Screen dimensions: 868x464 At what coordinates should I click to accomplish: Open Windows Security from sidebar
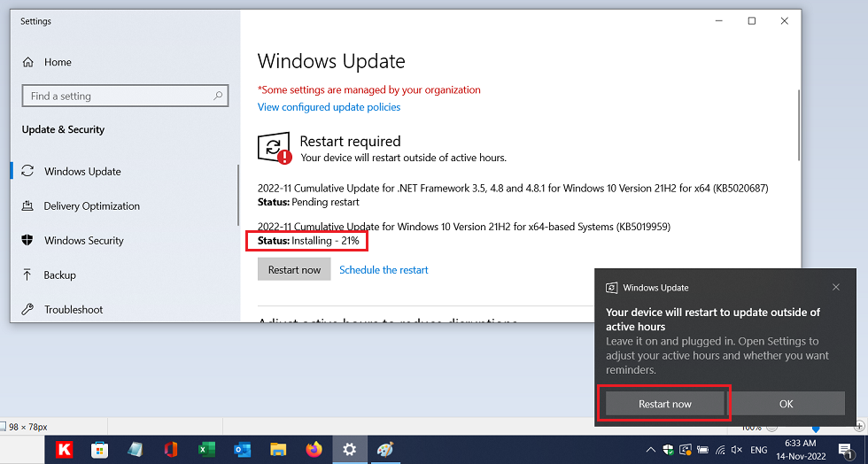tap(83, 241)
